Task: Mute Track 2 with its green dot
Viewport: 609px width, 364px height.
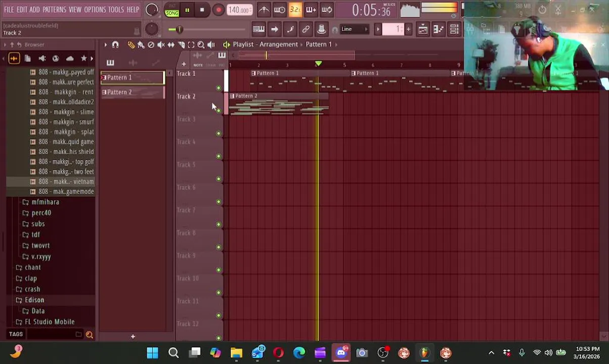Action: click(219, 111)
